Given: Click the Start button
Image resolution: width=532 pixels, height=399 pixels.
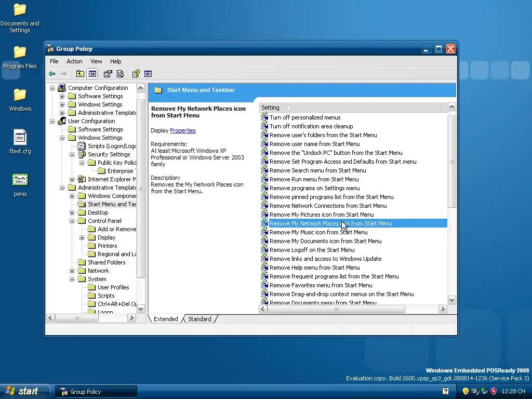Looking at the screenshot, I should 24,391.
